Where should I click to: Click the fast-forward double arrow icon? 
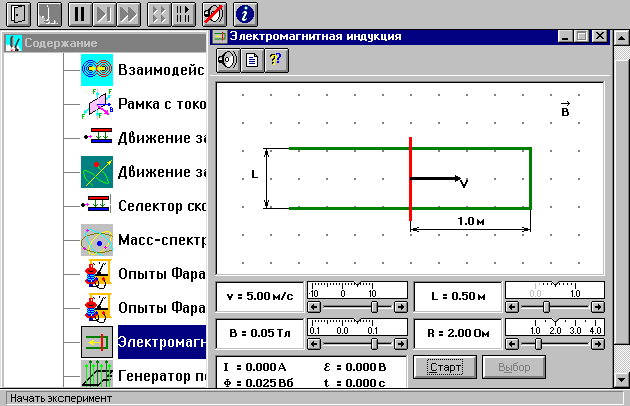pos(127,14)
